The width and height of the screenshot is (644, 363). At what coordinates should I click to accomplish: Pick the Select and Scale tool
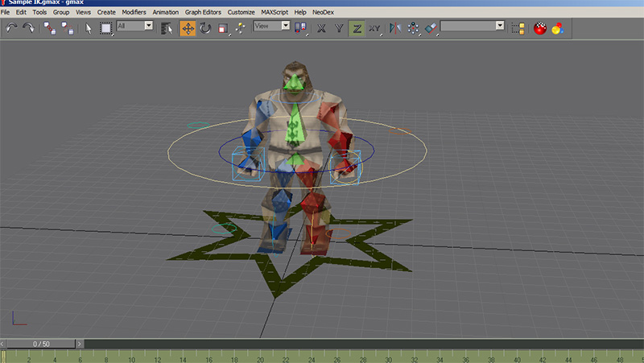coord(223,28)
